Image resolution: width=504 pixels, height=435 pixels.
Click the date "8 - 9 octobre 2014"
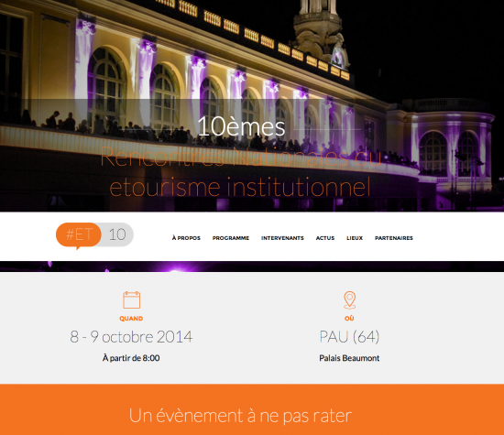(131, 337)
